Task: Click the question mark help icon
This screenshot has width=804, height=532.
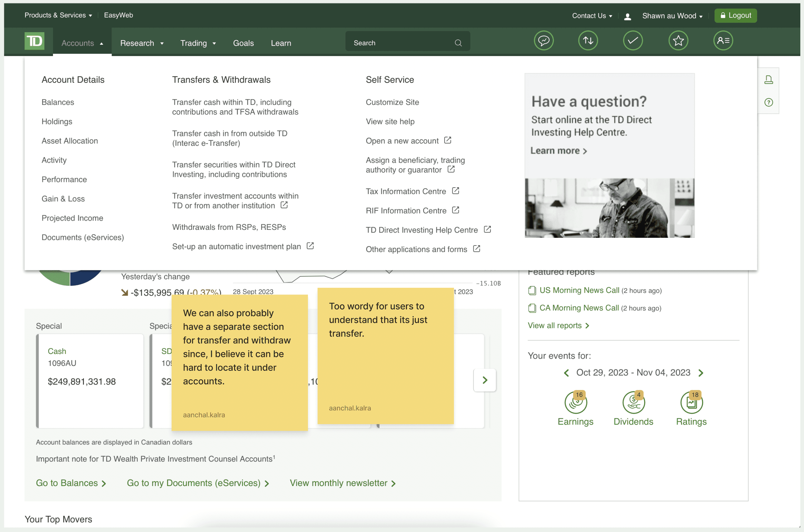Action: [x=768, y=102]
